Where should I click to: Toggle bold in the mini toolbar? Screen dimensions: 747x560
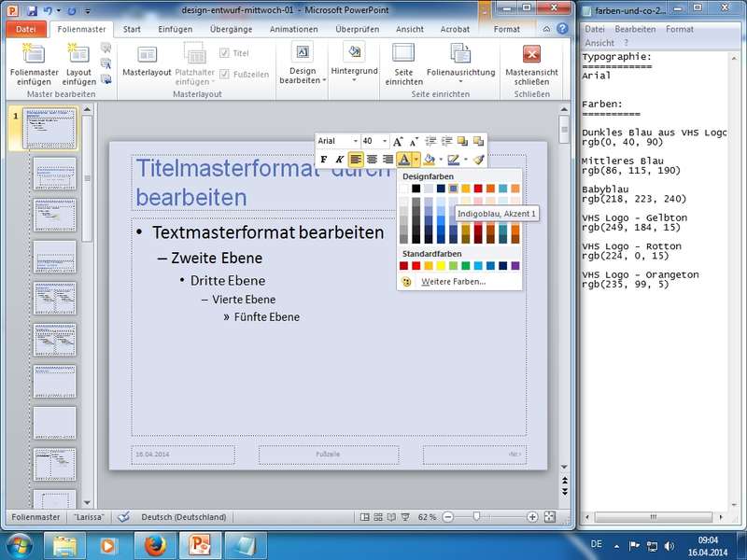[x=324, y=160]
